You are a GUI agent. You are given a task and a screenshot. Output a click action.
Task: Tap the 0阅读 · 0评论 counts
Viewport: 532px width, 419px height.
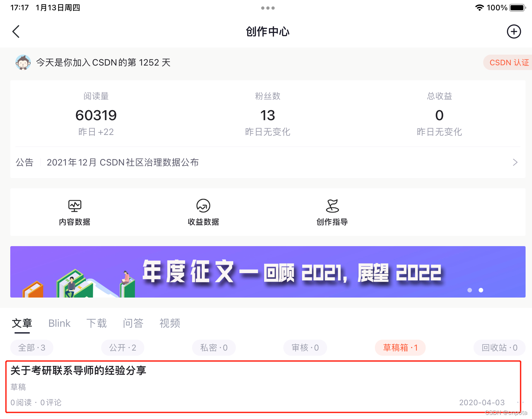36,402
